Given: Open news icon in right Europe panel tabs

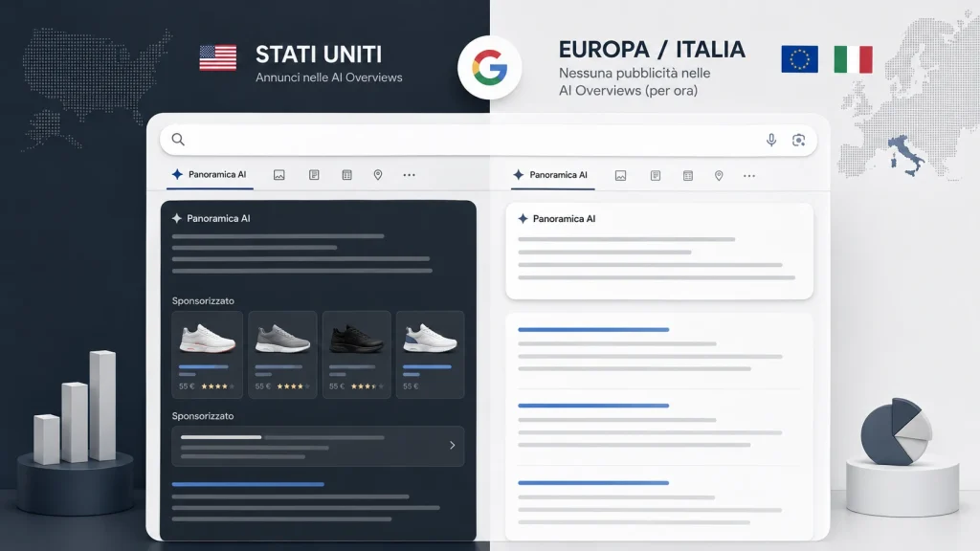Looking at the screenshot, I should 655,176.
